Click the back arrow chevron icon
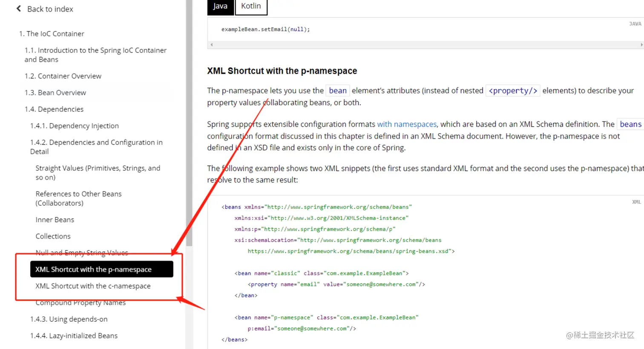This screenshot has width=644, height=349. click(x=19, y=9)
